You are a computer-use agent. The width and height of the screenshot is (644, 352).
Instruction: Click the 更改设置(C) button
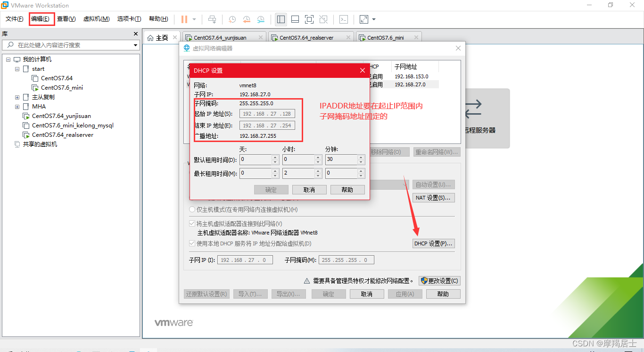439,281
